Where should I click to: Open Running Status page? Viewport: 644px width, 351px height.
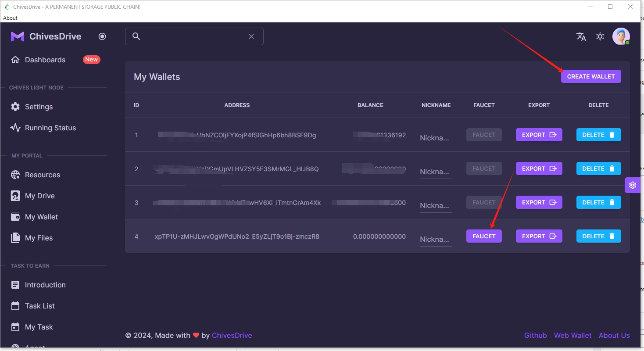(50, 128)
